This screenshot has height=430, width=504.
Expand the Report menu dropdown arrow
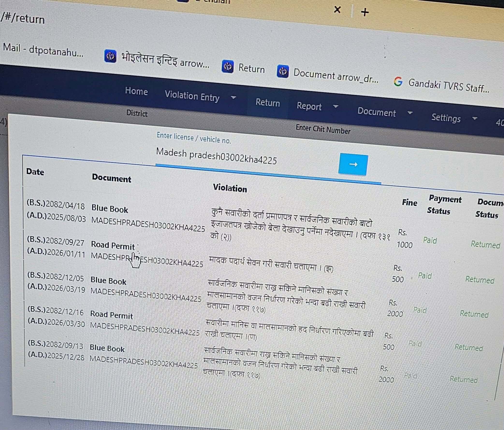(x=336, y=107)
